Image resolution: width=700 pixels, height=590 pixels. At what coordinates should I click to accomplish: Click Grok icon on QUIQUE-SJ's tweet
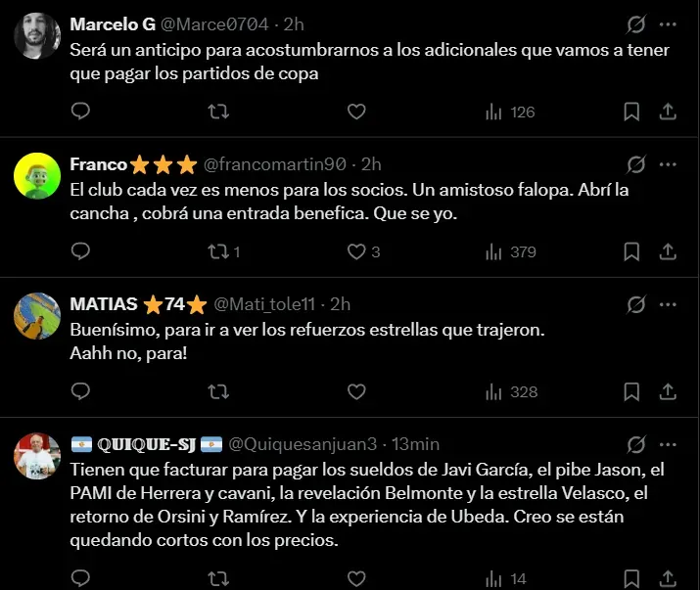635,444
